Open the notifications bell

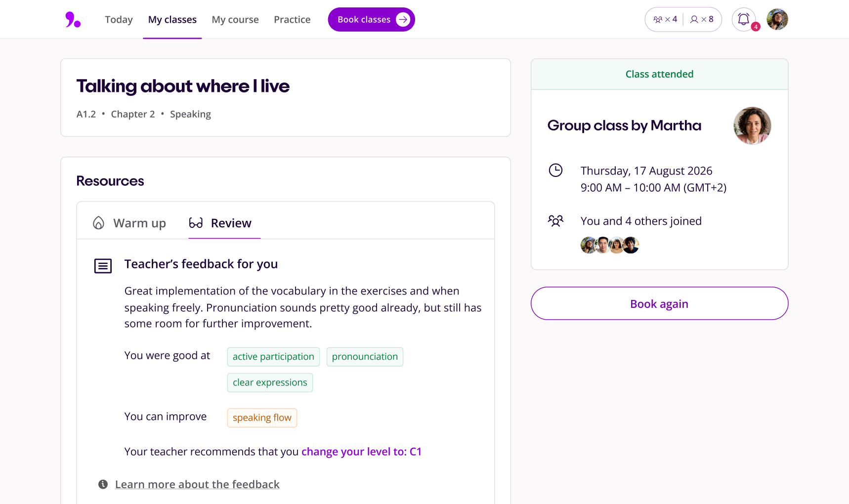743,19
